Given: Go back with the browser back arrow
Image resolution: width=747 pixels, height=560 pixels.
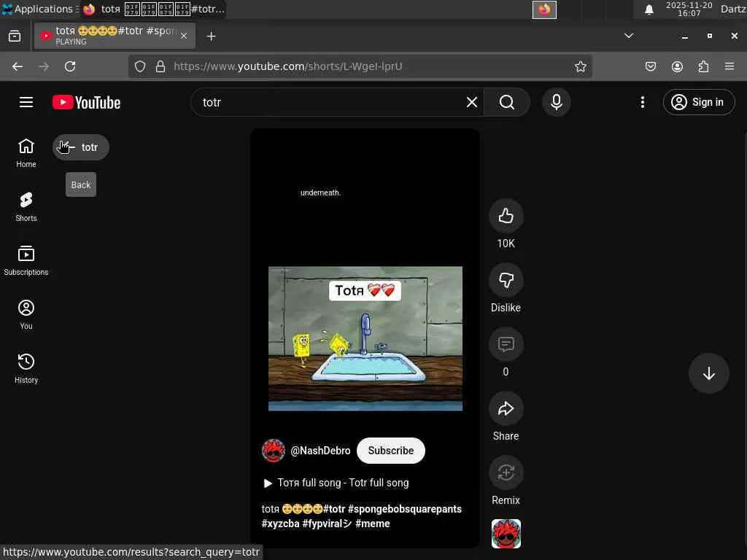Looking at the screenshot, I should click(18, 66).
